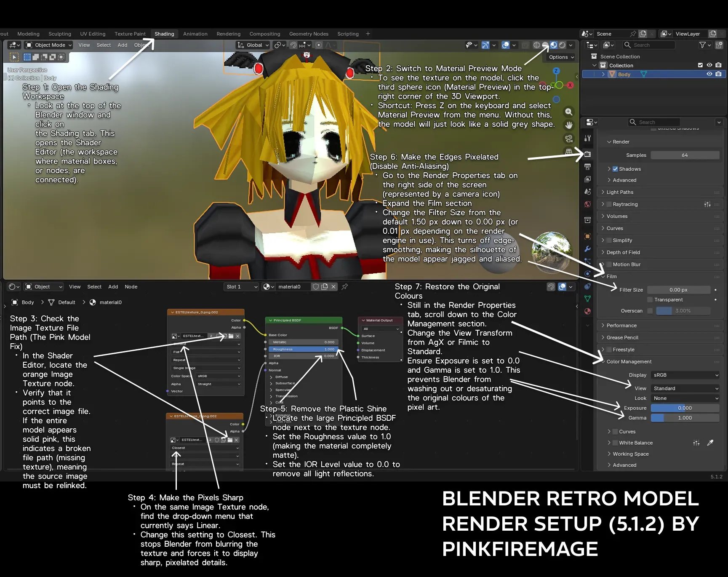Enable the Overscan checkbox
The height and width of the screenshot is (577, 728).
pyautogui.click(x=650, y=311)
